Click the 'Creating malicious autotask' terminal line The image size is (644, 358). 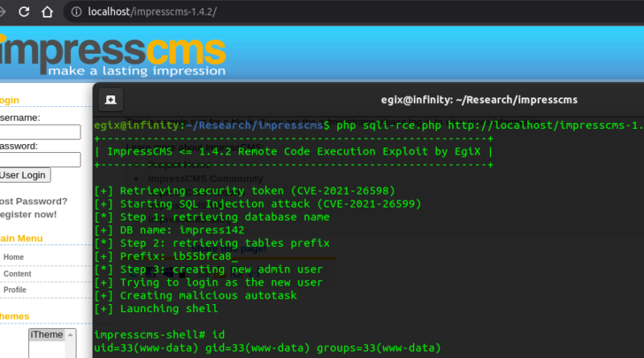(x=196, y=295)
